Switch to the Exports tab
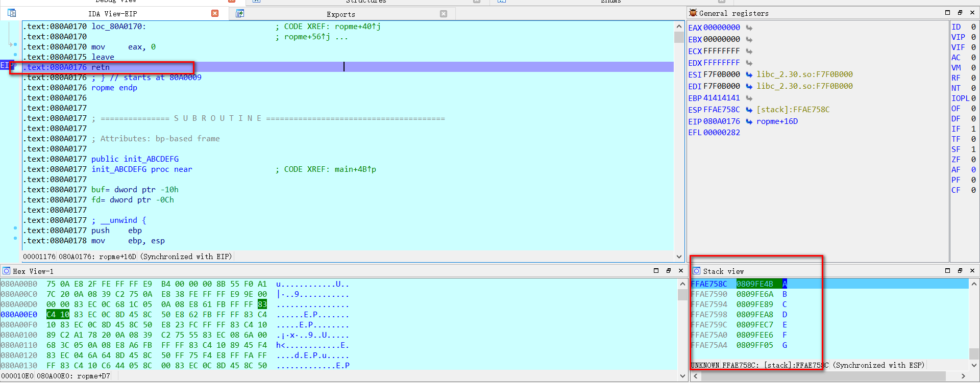Screen dimensions: 980x383 [x=341, y=14]
